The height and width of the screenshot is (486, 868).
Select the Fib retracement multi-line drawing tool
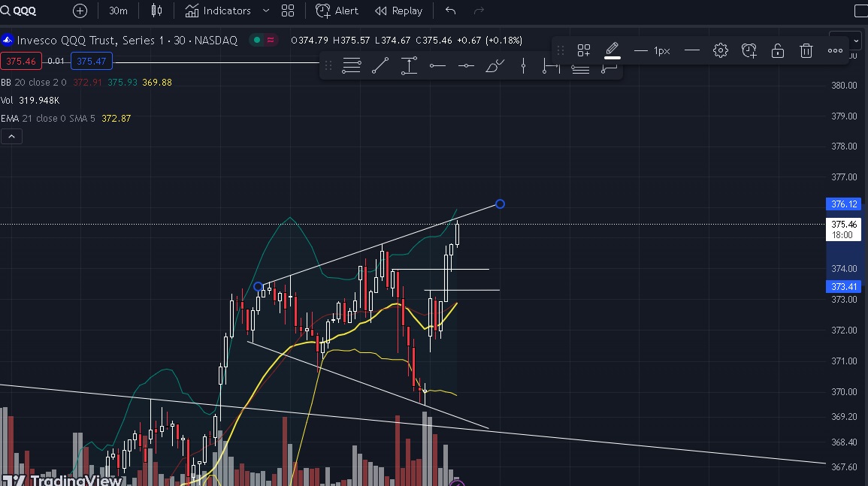[352, 66]
